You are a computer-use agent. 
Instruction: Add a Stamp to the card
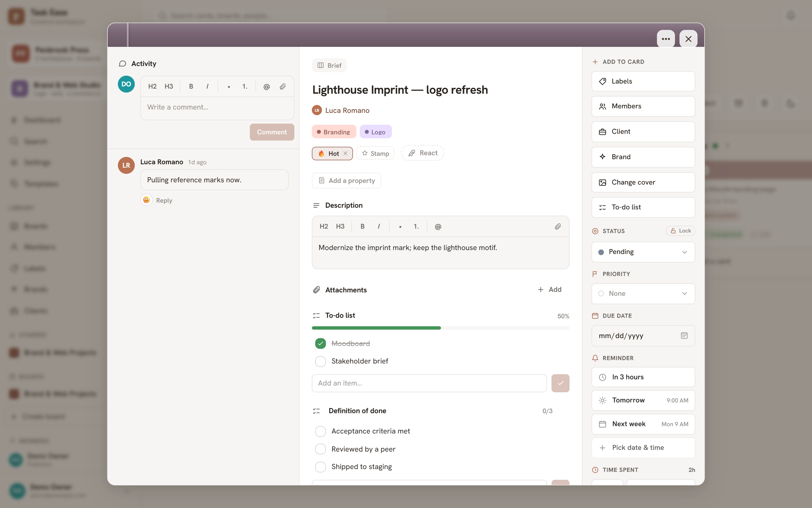click(375, 153)
